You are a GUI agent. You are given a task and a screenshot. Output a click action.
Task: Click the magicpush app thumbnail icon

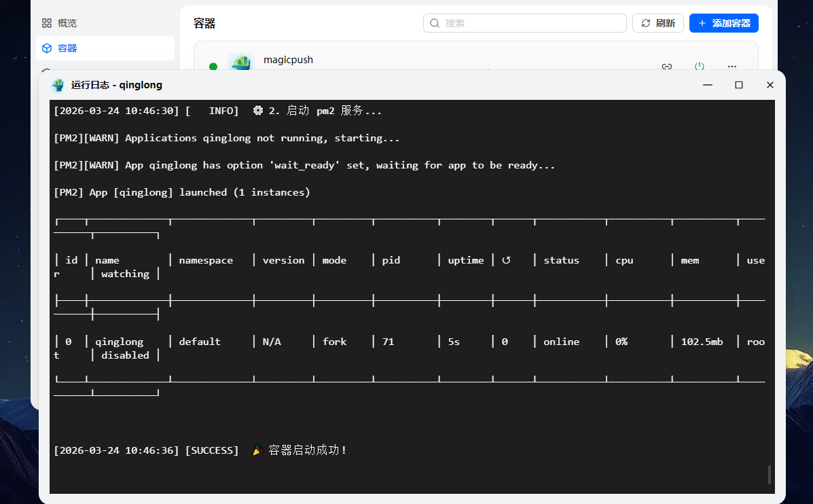[x=241, y=61]
